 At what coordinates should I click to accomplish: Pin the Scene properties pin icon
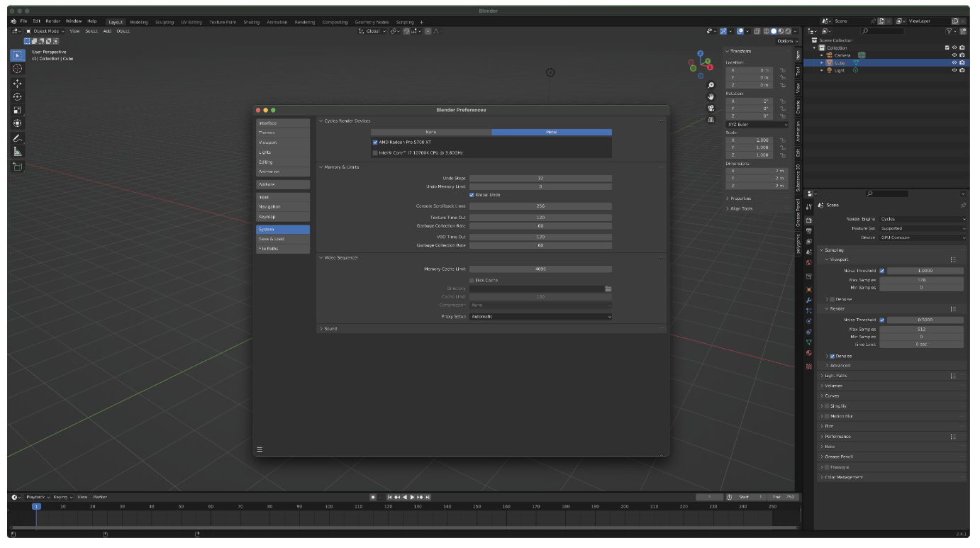click(x=963, y=205)
